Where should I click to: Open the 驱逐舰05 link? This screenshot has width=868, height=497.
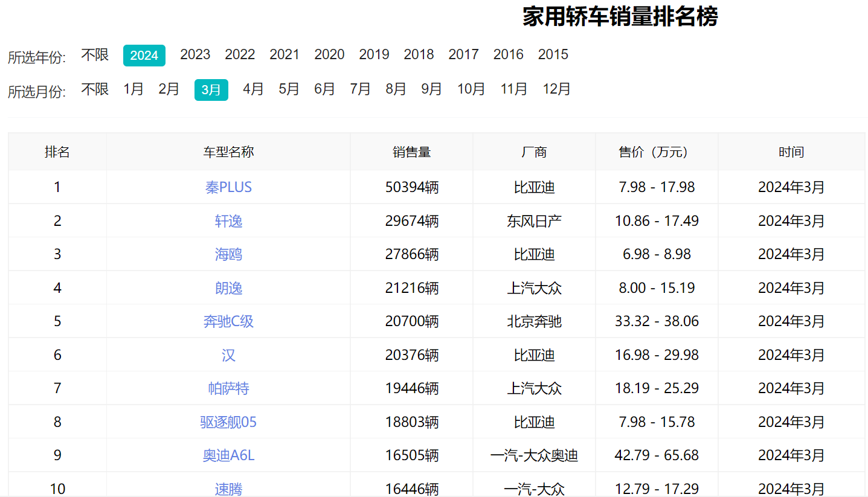[228, 422]
